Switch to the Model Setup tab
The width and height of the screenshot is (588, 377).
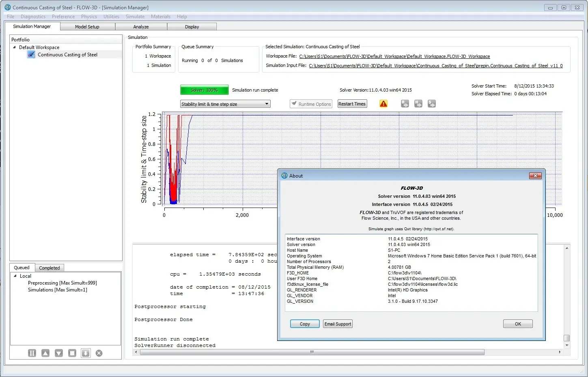click(87, 27)
